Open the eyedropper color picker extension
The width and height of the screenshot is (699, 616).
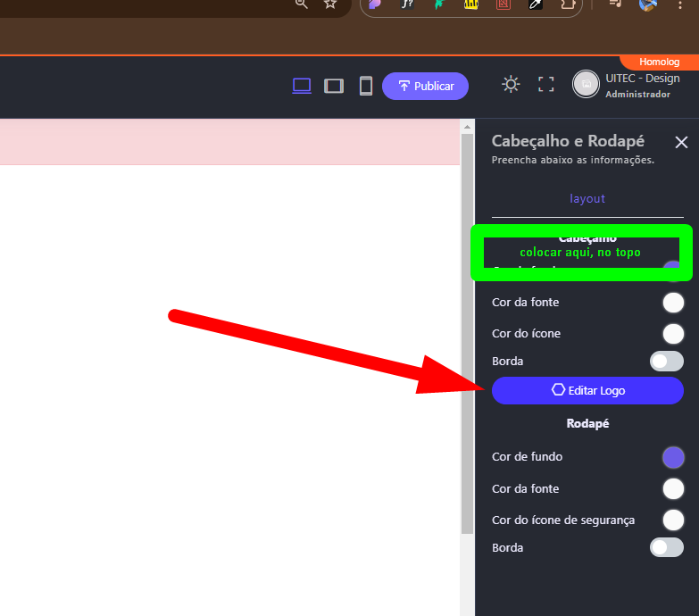535,4
